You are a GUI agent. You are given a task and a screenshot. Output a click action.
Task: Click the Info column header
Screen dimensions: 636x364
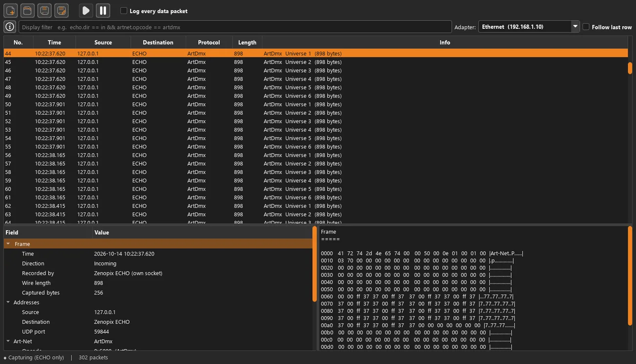point(445,43)
